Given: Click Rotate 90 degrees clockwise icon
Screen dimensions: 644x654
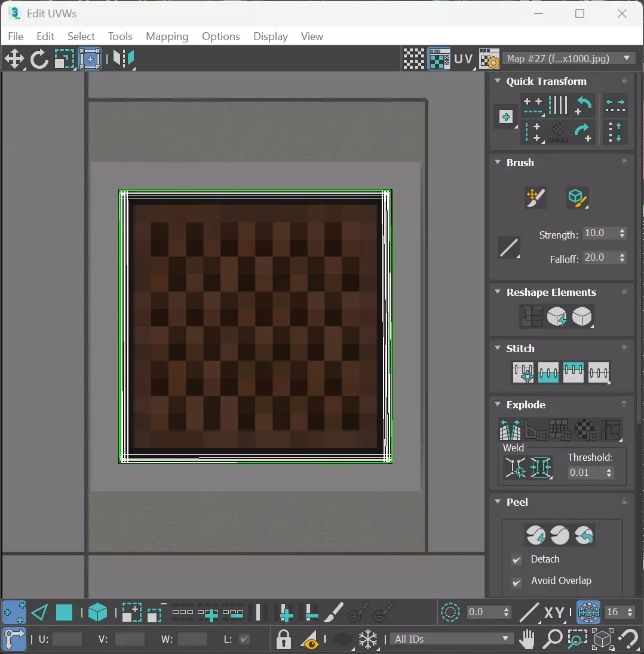Looking at the screenshot, I should 584,133.
